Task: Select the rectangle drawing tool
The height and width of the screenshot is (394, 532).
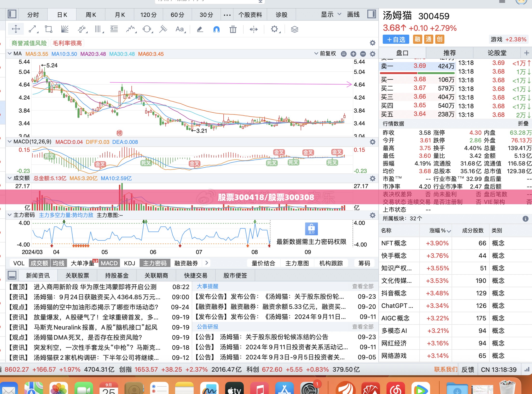Action: [x=49, y=29]
